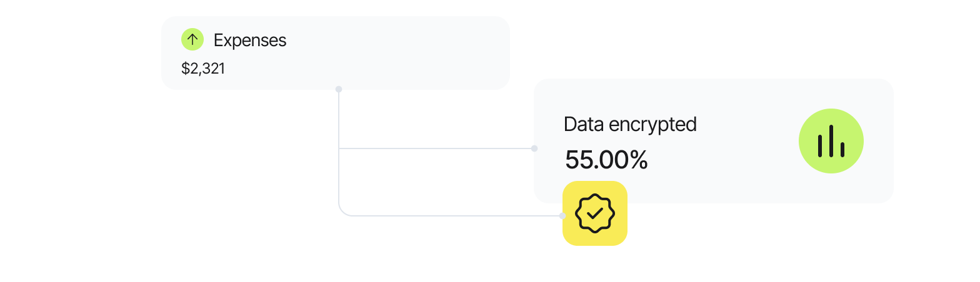Click the checkmark inside the yellow badge
Image resolution: width=980 pixels, height=282 pixels.
pos(595,213)
